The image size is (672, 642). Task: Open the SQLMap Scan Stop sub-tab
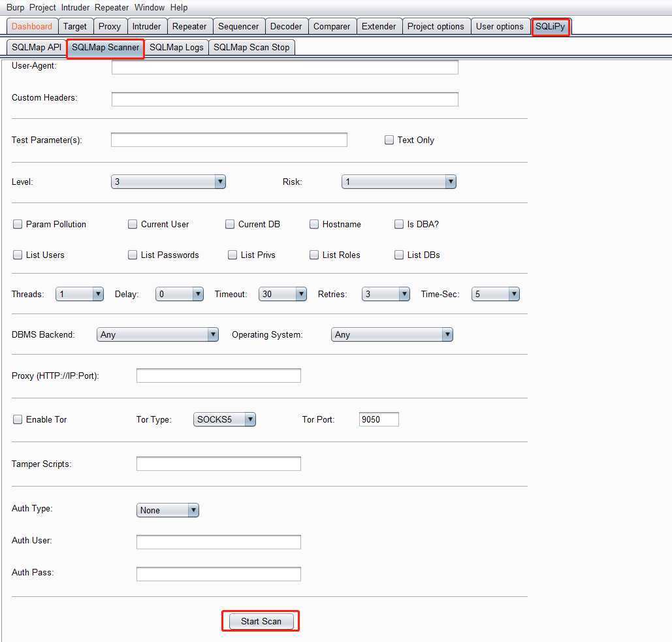pos(251,47)
